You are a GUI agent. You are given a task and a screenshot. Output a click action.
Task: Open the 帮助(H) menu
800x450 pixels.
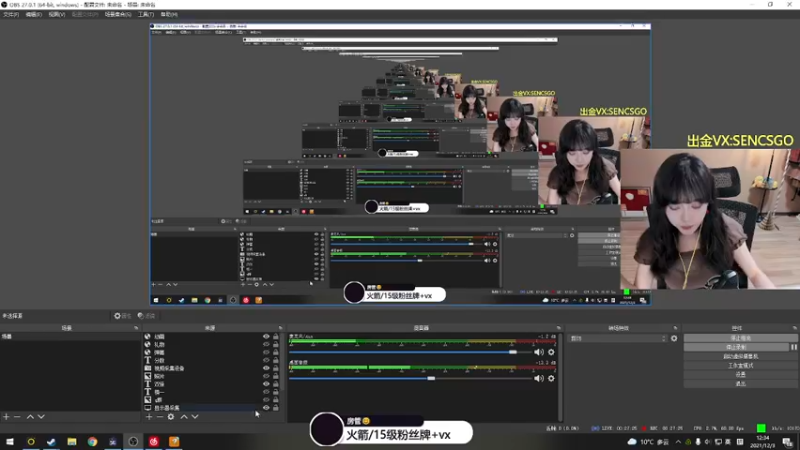(169, 14)
